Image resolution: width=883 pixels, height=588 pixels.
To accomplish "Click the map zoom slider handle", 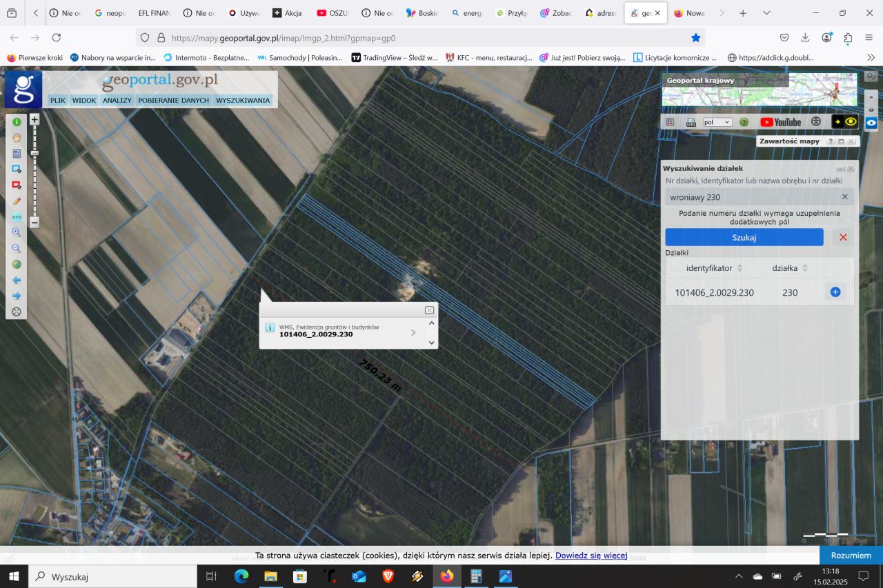I will pos(34,153).
